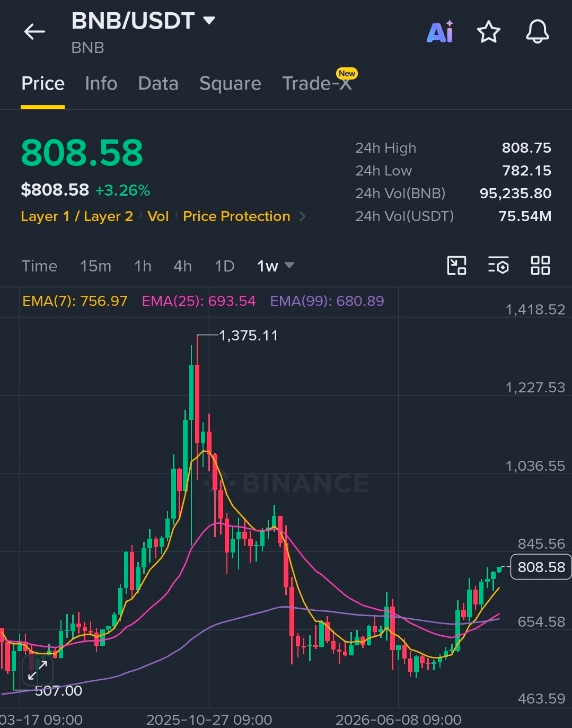Open chart indicator settings icon
Viewport: 572px width, 728px height.
click(498, 265)
